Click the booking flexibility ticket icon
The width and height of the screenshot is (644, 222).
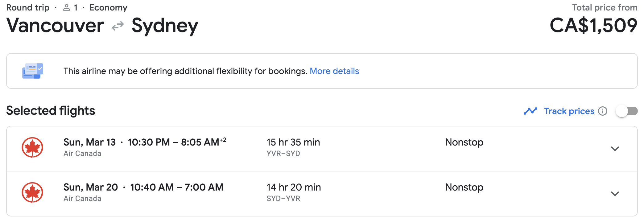[x=32, y=71]
